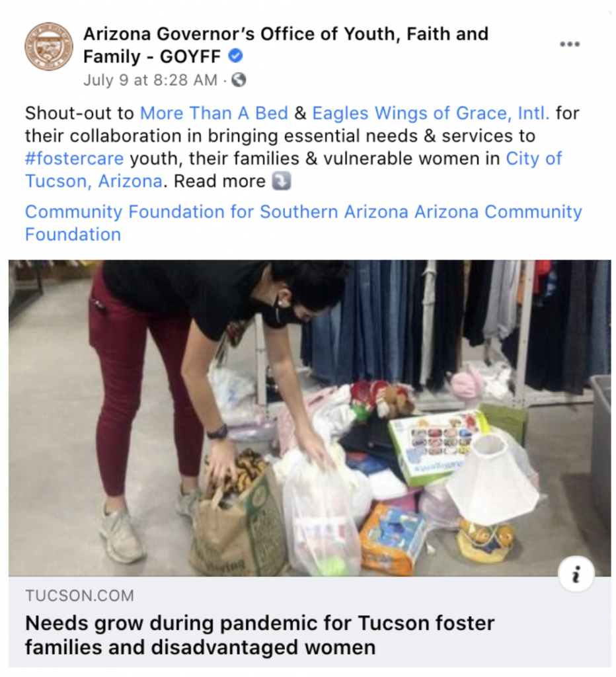Click the post text about collaboration
The image size is (616, 677).
click(302, 147)
